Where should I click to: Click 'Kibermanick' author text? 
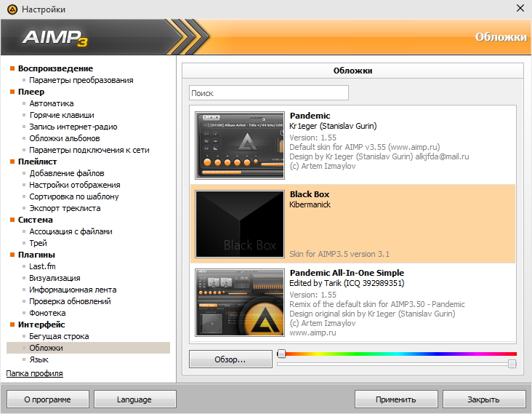pos(310,204)
